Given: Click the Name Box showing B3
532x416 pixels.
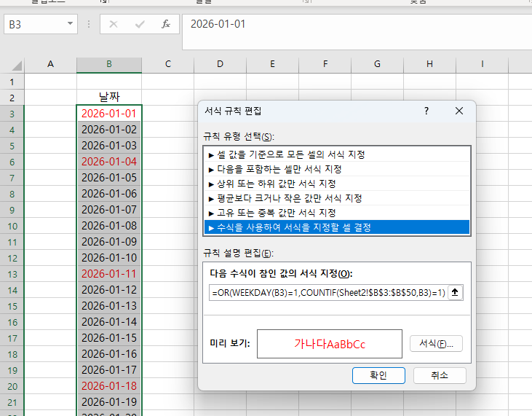Looking at the screenshot, I should (x=41, y=24).
